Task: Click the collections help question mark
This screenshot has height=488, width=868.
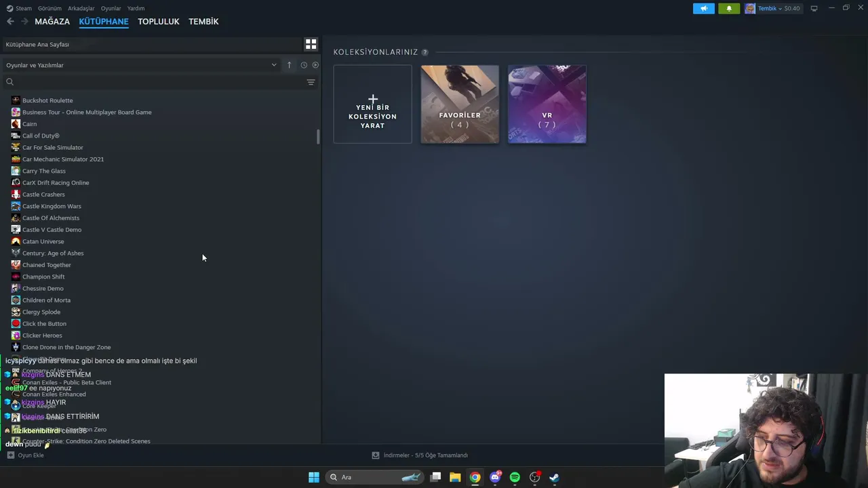Action: (425, 52)
